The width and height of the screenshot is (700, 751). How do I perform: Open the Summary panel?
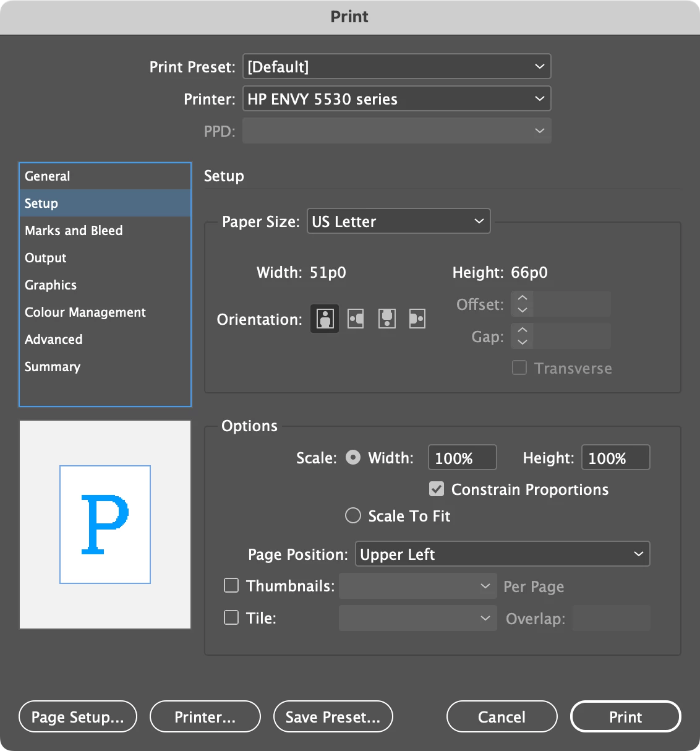[105, 367]
